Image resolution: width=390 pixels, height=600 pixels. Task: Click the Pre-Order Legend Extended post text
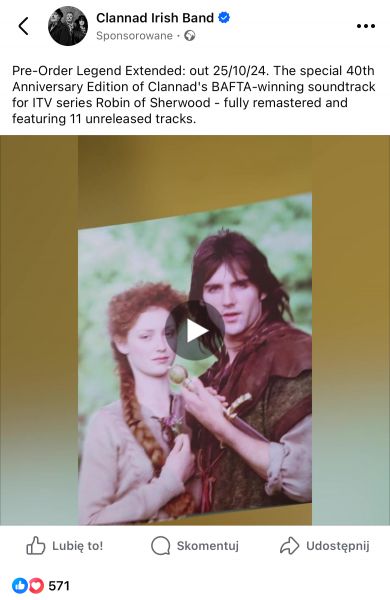(194, 95)
